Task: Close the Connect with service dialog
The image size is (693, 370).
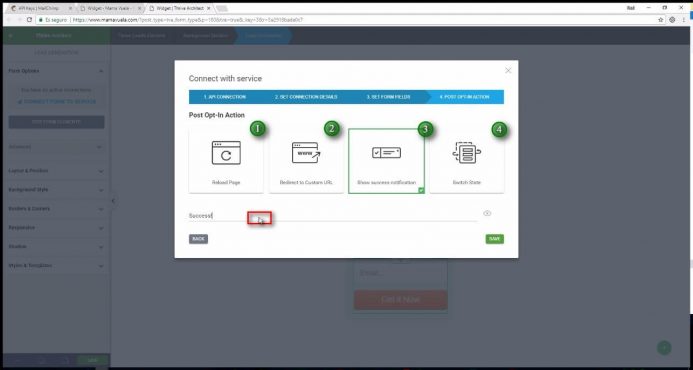Action: pos(508,70)
